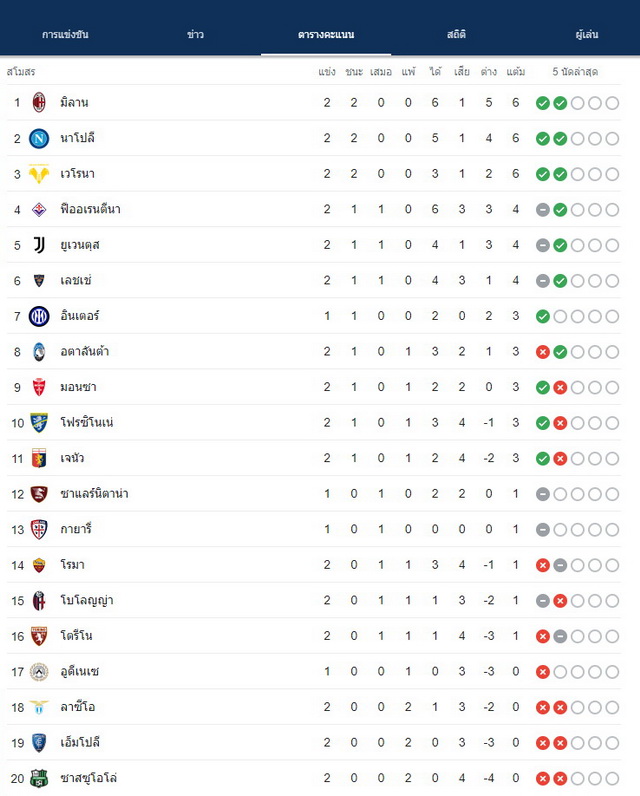This screenshot has width=640, height=796.
Task: Click the Fiorentina club crest
Action: (39, 209)
